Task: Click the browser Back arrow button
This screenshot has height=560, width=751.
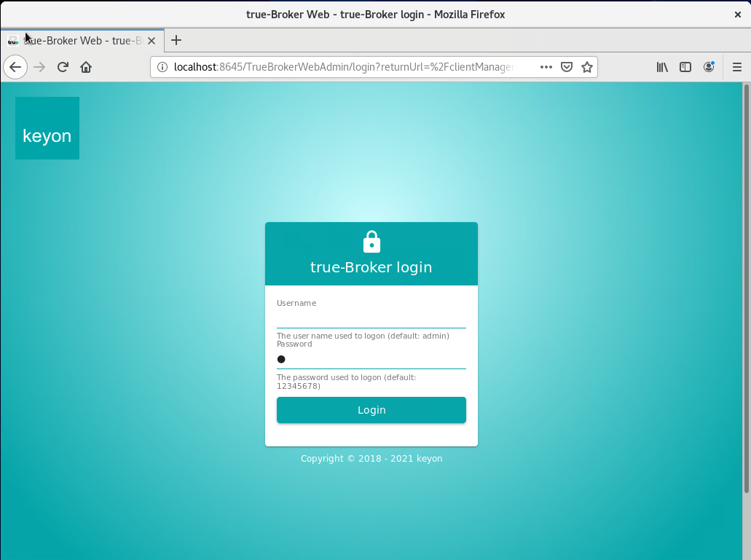Action: tap(15, 67)
